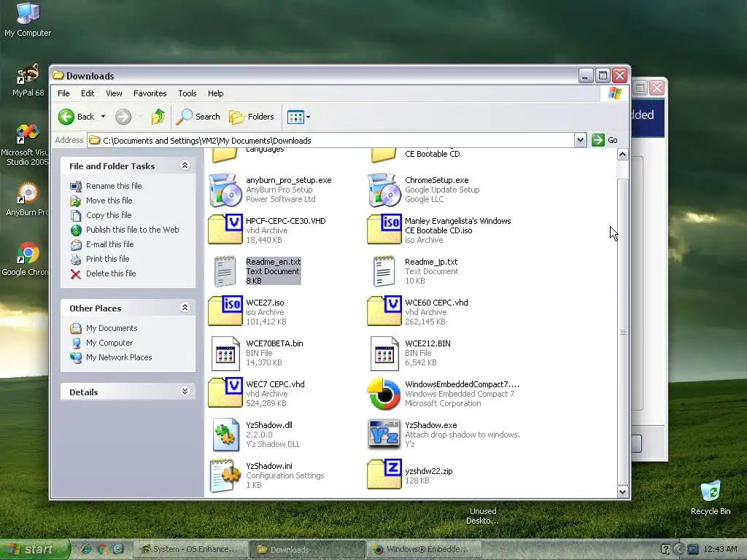The height and width of the screenshot is (560, 747).
Task: Click the Forward navigation arrow
Action: click(123, 117)
